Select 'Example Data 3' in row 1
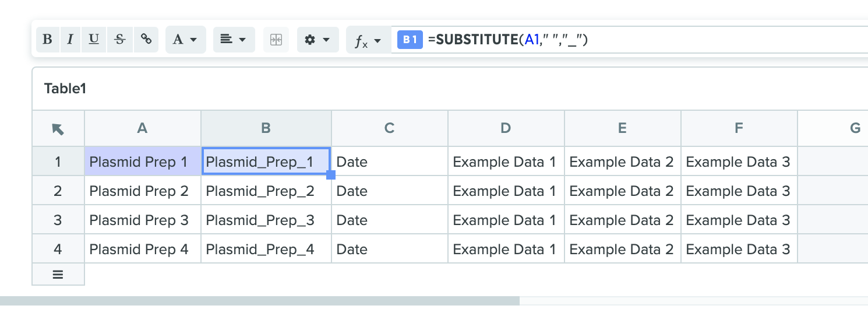The width and height of the screenshot is (868, 316). coord(739,161)
